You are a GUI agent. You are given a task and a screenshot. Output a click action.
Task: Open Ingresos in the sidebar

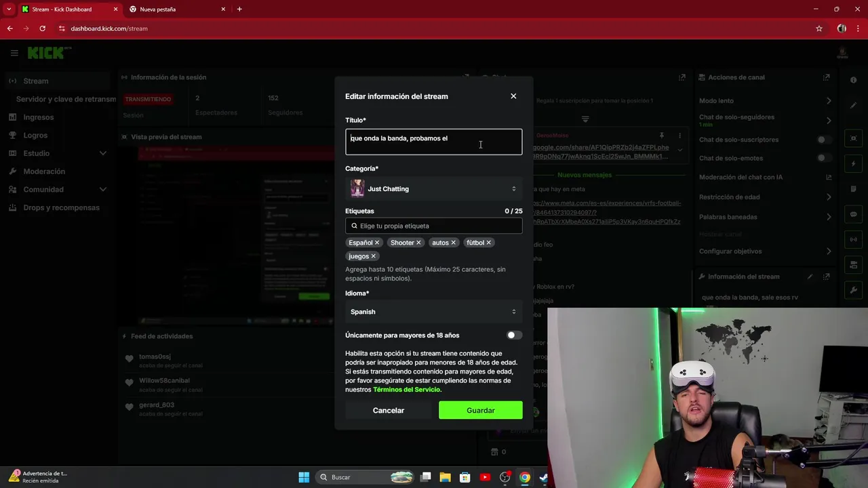pyautogui.click(x=38, y=117)
